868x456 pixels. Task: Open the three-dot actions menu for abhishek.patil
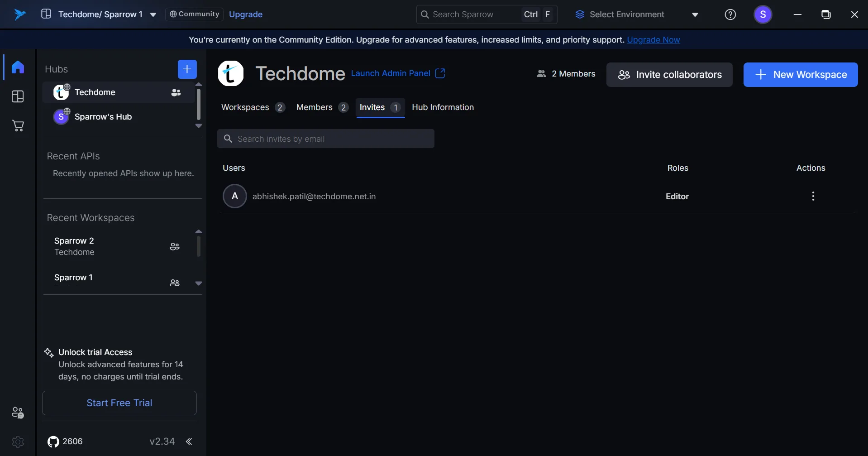[x=813, y=196]
